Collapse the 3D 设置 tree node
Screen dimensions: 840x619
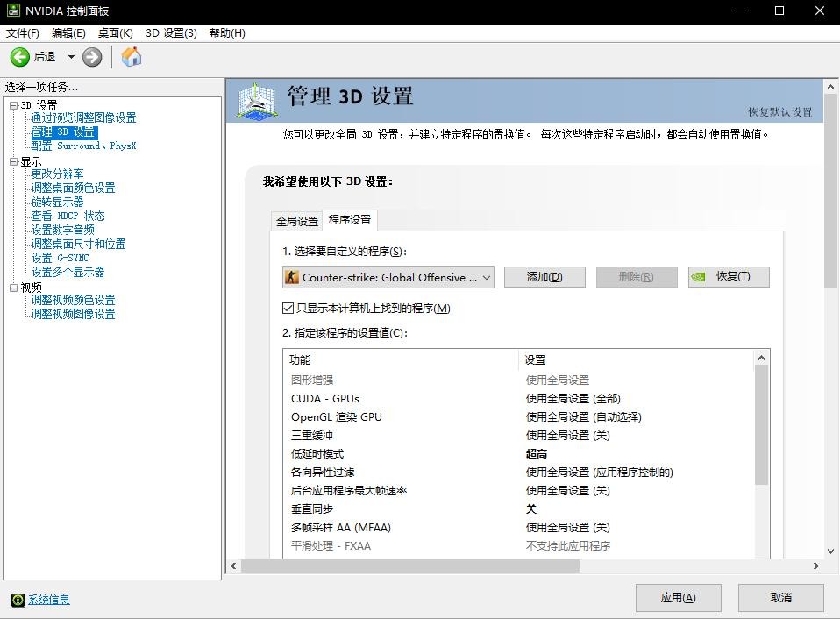13,105
